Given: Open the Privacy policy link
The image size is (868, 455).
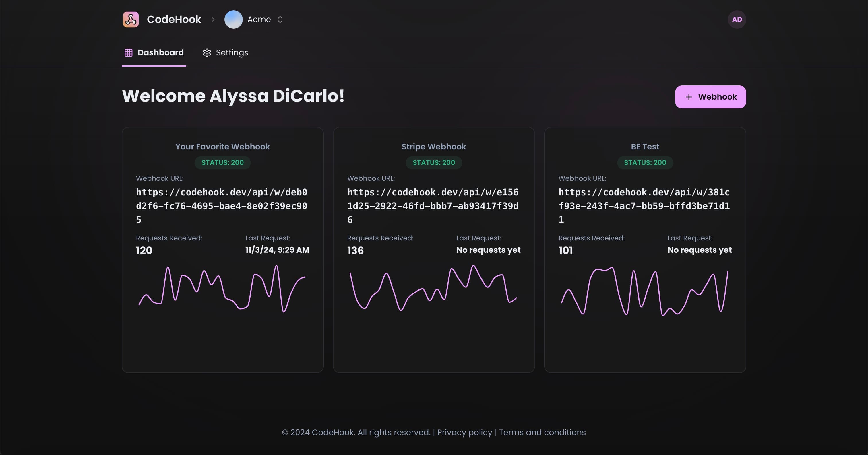Looking at the screenshot, I should [464, 432].
